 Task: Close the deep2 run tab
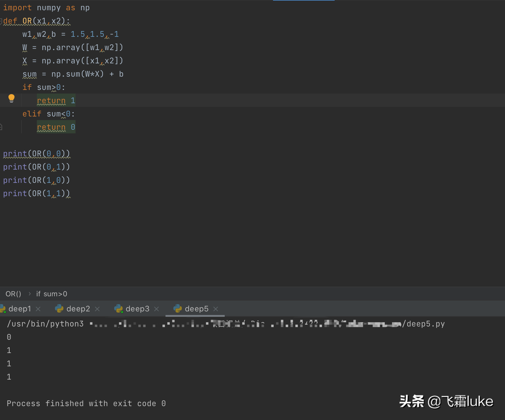(x=97, y=309)
